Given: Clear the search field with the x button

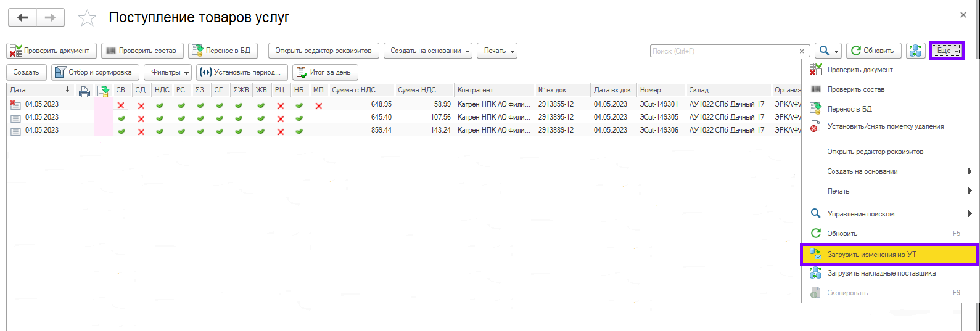Looking at the screenshot, I should (801, 51).
